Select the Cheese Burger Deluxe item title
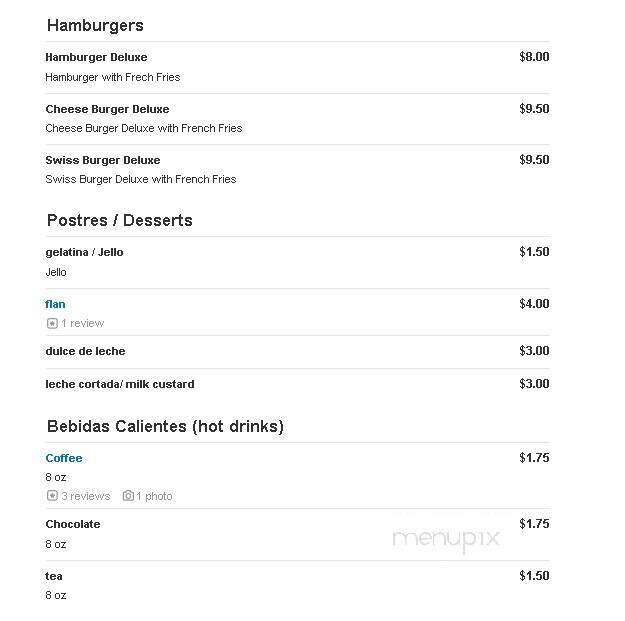The height and width of the screenshot is (621, 625). pyautogui.click(x=107, y=109)
